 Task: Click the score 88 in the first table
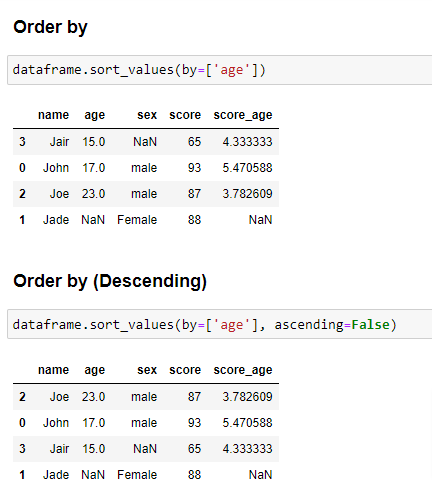point(194,220)
